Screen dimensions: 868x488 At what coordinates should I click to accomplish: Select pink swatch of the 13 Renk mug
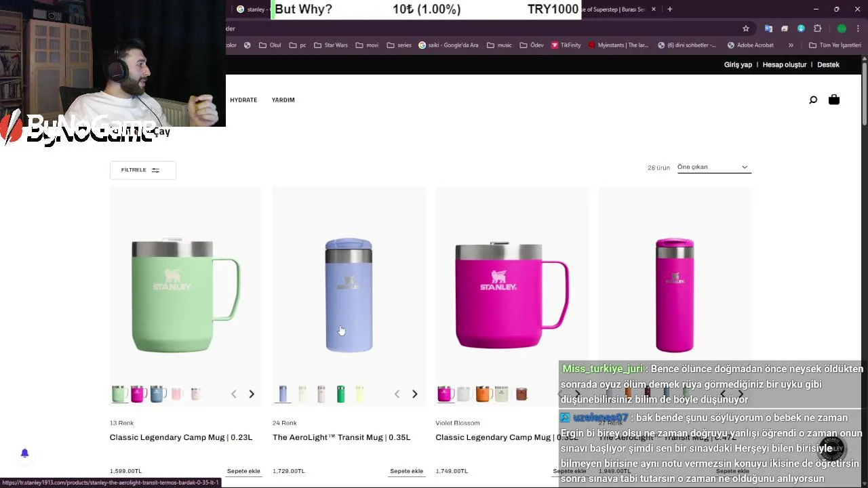tap(138, 394)
